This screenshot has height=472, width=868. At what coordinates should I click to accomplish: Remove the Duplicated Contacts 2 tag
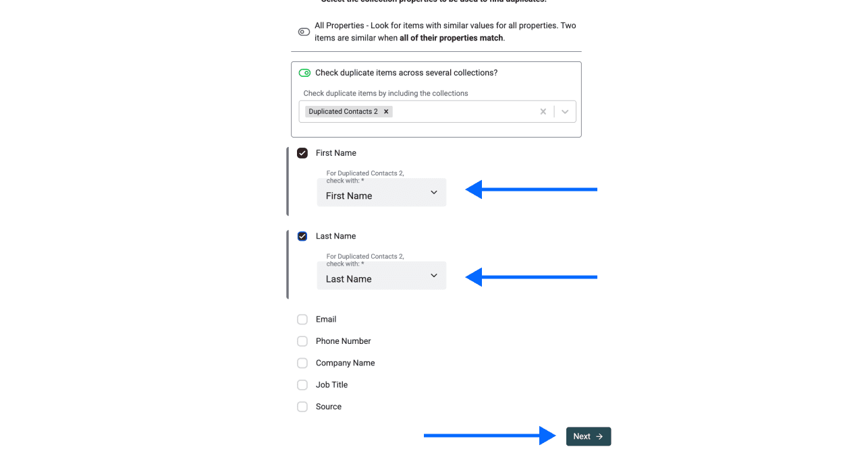click(x=386, y=112)
